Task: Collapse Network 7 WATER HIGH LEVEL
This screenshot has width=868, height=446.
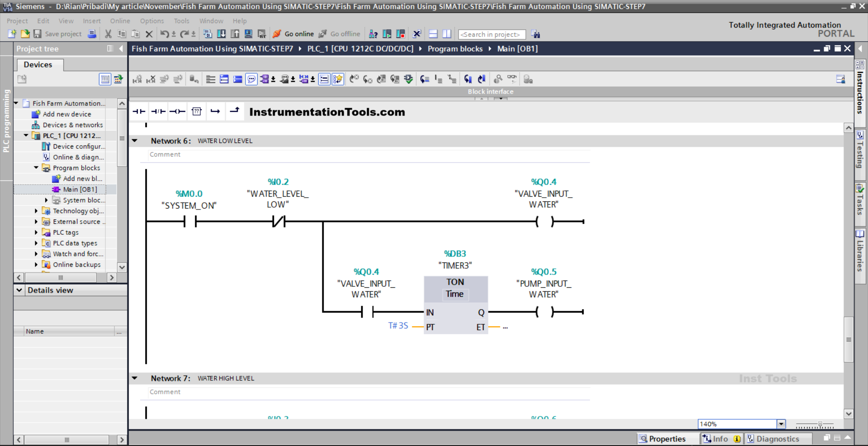Action: tap(135, 378)
